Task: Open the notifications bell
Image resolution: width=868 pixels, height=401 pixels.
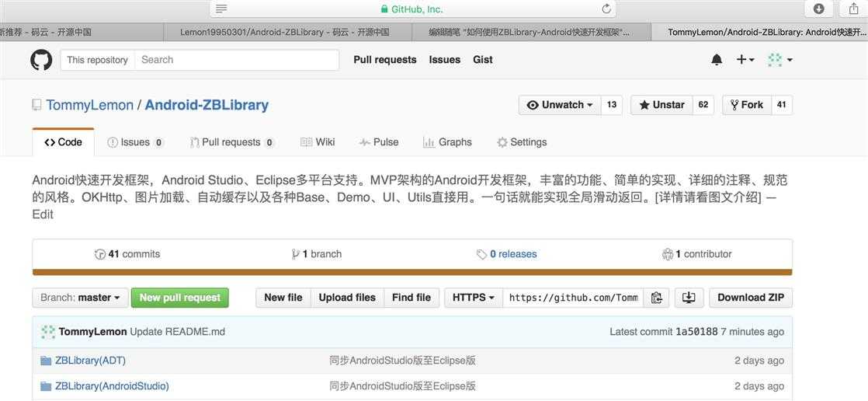Action: click(717, 60)
